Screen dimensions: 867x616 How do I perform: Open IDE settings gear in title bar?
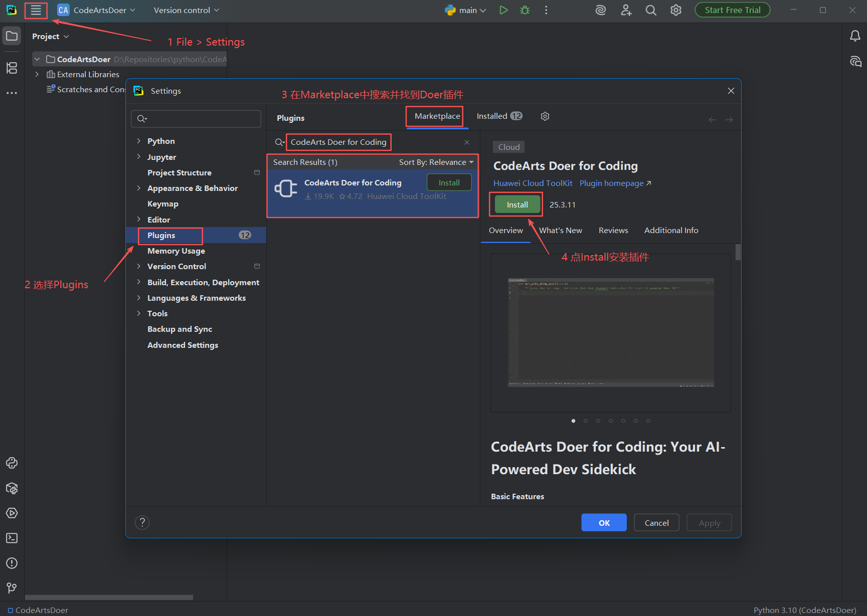pyautogui.click(x=676, y=10)
